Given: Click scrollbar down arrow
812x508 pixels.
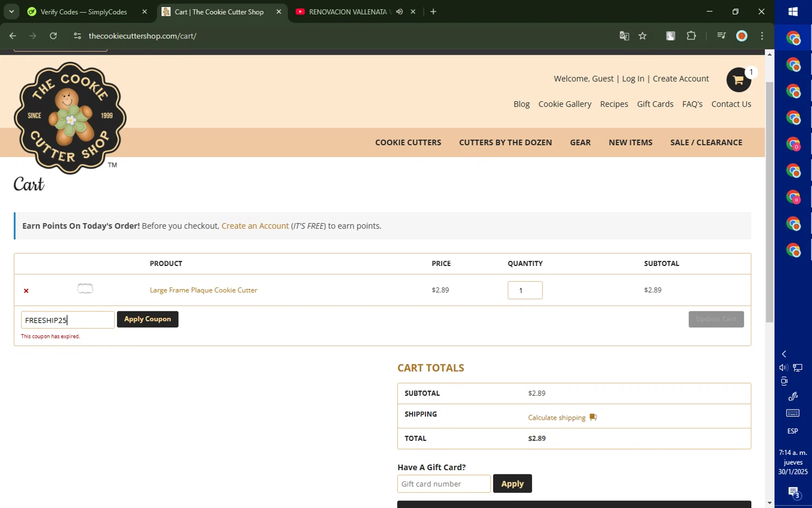Looking at the screenshot, I should (769, 503).
